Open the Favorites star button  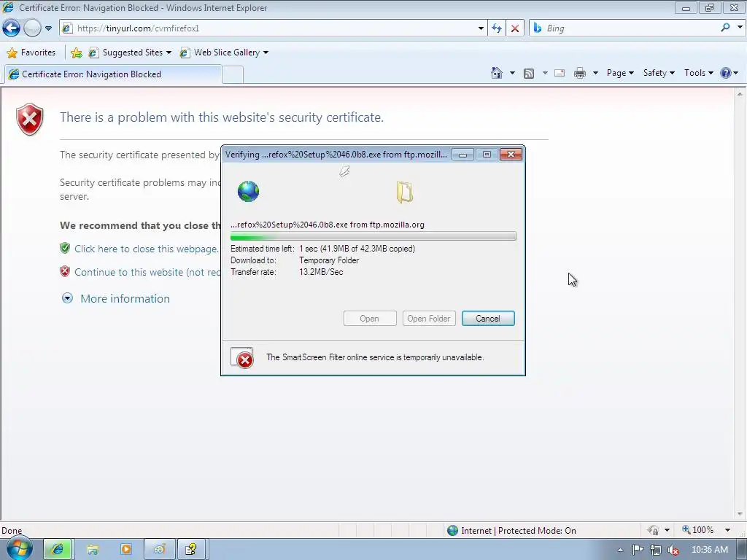pos(31,52)
